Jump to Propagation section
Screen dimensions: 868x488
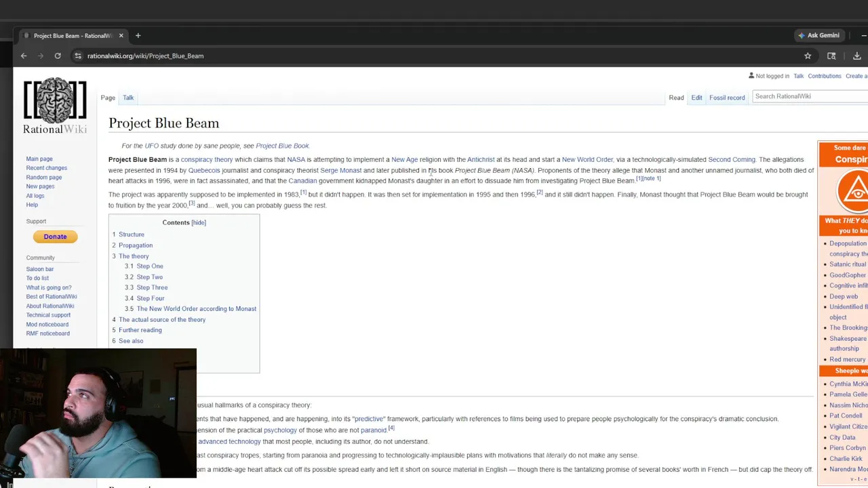point(136,245)
